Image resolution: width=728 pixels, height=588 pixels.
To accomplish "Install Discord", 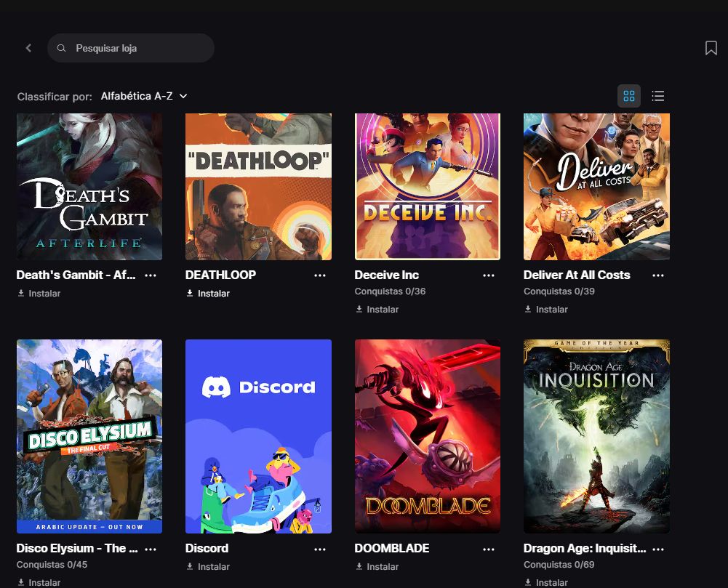I will [x=208, y=567].
